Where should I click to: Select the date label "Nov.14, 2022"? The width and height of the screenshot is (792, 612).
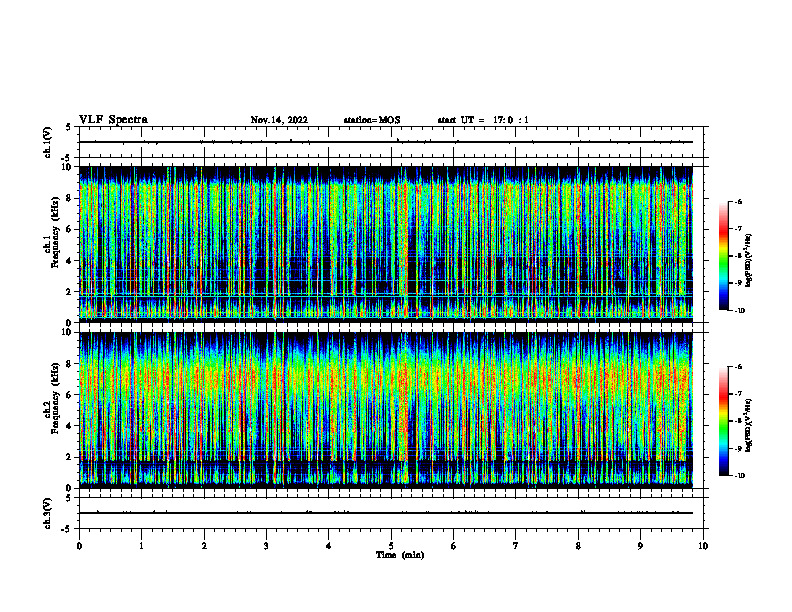[279, 120]
